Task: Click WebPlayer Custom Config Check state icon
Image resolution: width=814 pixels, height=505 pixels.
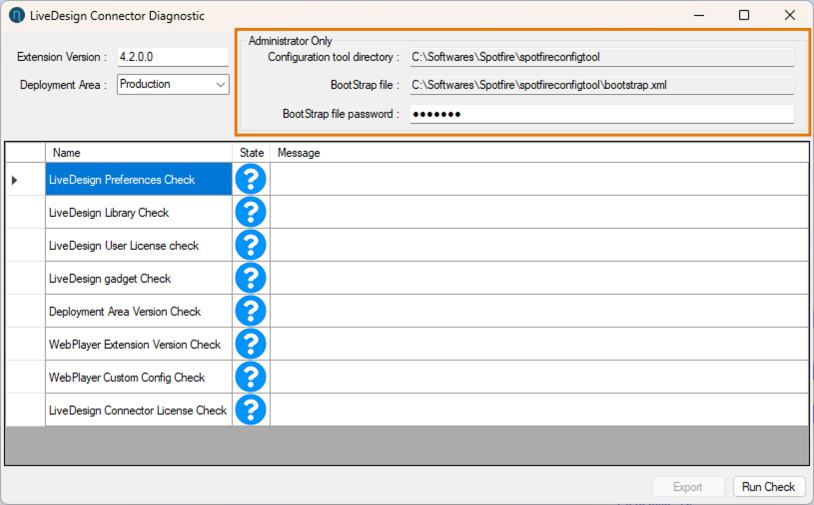Action: [x=251, y=377]
